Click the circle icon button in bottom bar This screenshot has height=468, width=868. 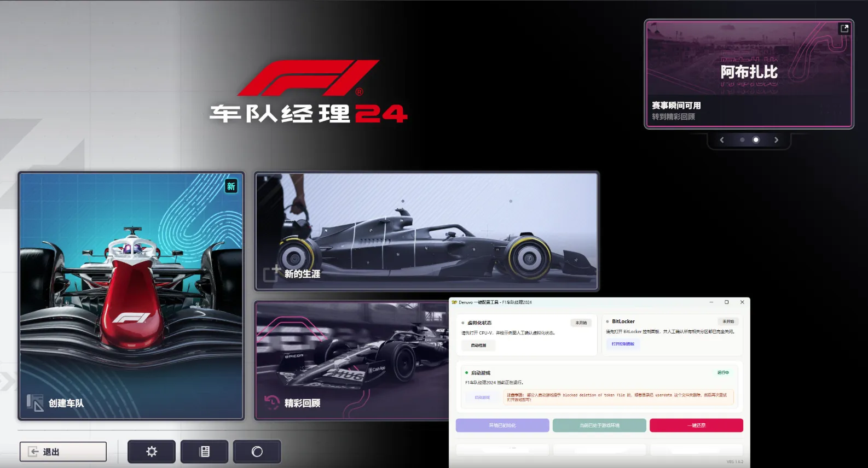click(257, 452)
